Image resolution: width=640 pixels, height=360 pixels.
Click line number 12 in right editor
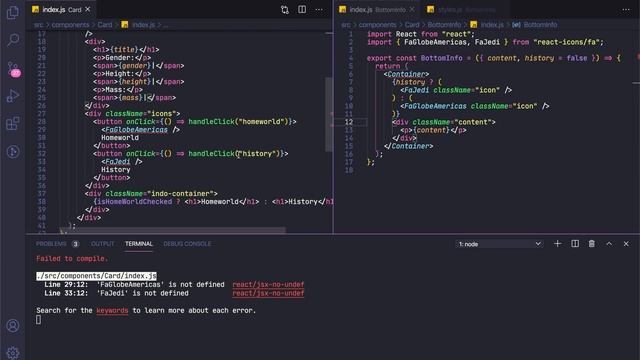pos(349,122)
